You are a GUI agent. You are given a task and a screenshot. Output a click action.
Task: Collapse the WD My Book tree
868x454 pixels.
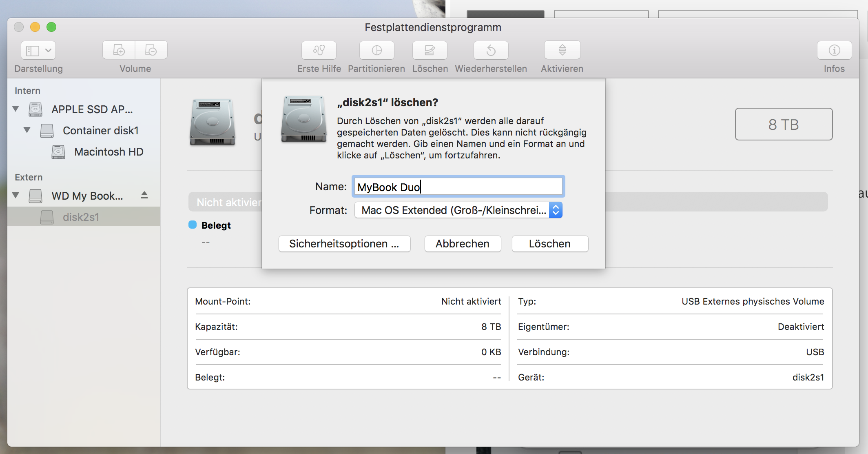coord(16,196)
